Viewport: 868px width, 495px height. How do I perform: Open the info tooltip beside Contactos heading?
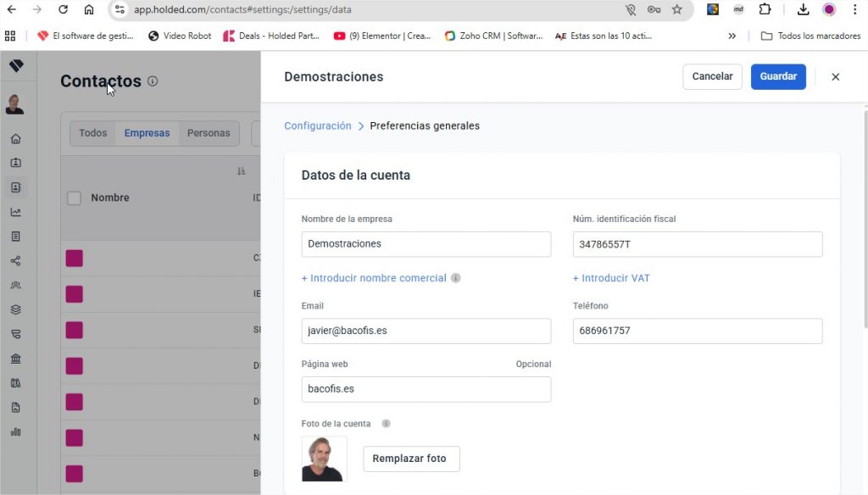[x=152, y=81]
